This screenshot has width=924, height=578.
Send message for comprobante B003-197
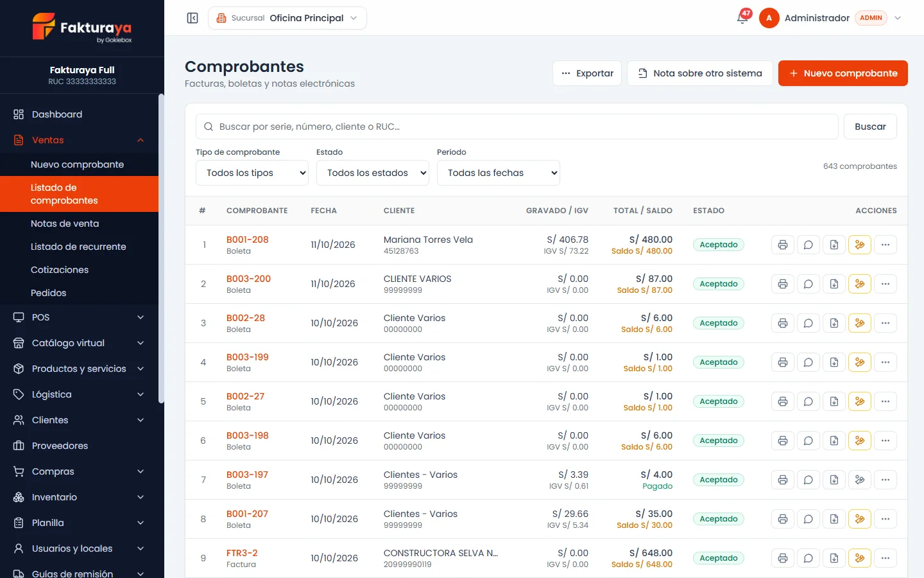(809, 480)
